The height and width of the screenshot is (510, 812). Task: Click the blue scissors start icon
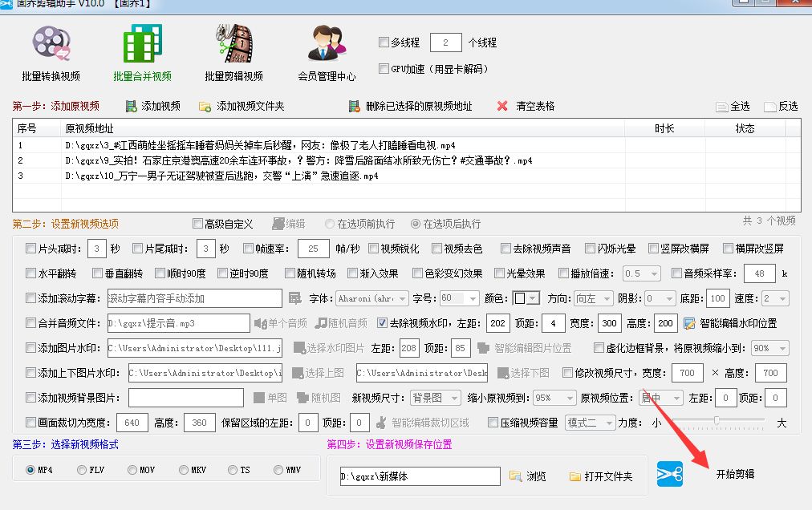[x=670, y=474]
